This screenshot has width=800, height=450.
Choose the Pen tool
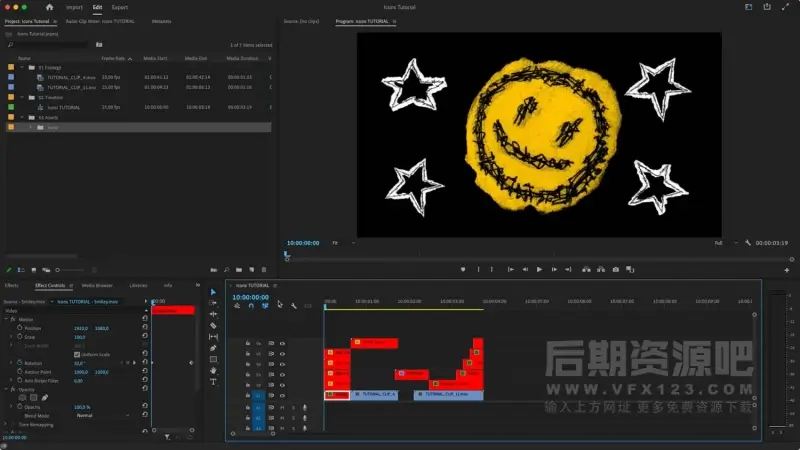coord(213,348)
